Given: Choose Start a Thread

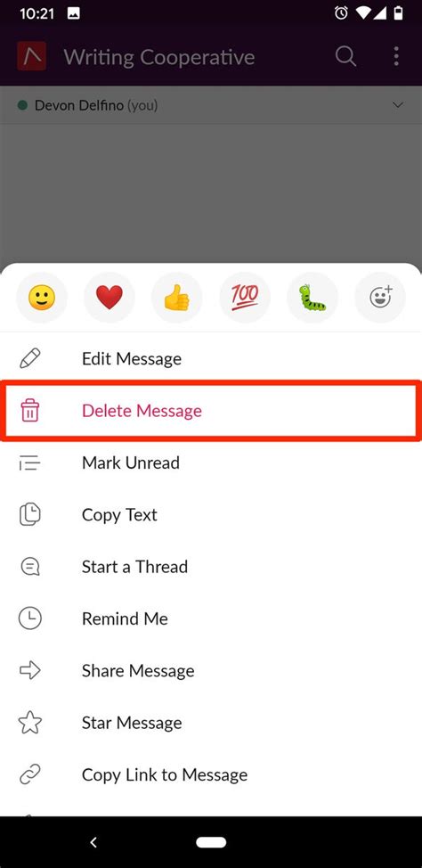Looking at the screenshot, I should pos(211,567).
